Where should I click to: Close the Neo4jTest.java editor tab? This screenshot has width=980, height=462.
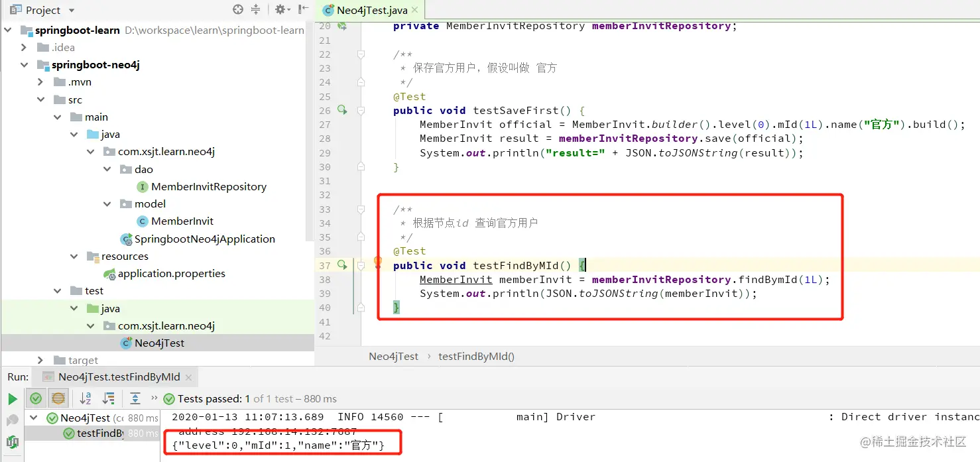(414, 10)
